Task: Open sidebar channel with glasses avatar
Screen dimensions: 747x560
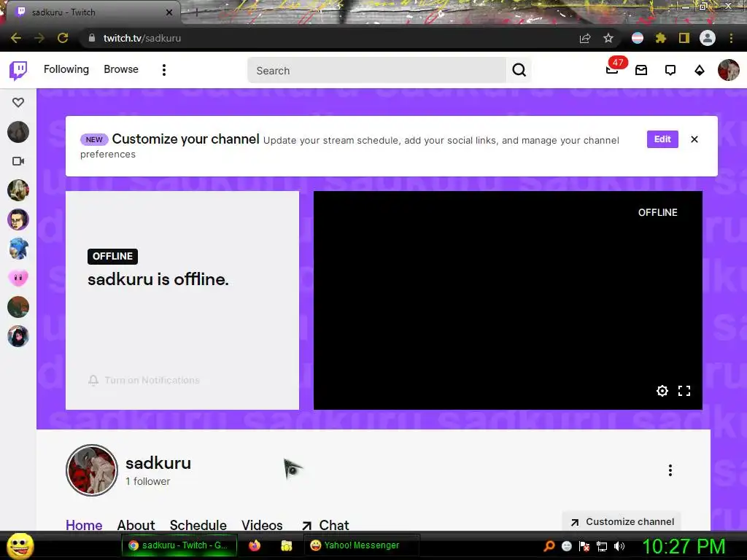Action: coord(18,219)
